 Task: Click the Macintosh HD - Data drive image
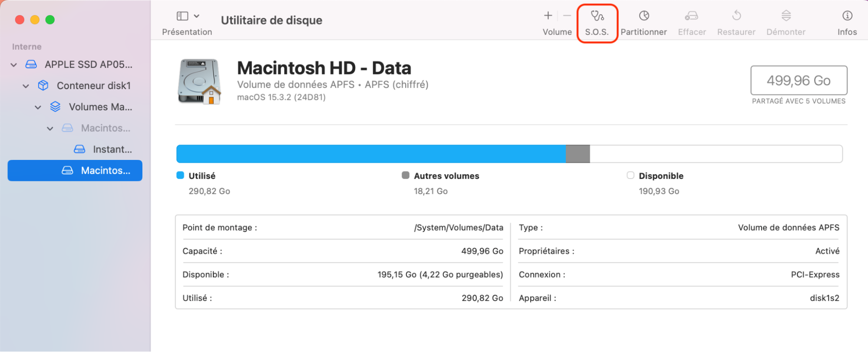click(200, 82)
